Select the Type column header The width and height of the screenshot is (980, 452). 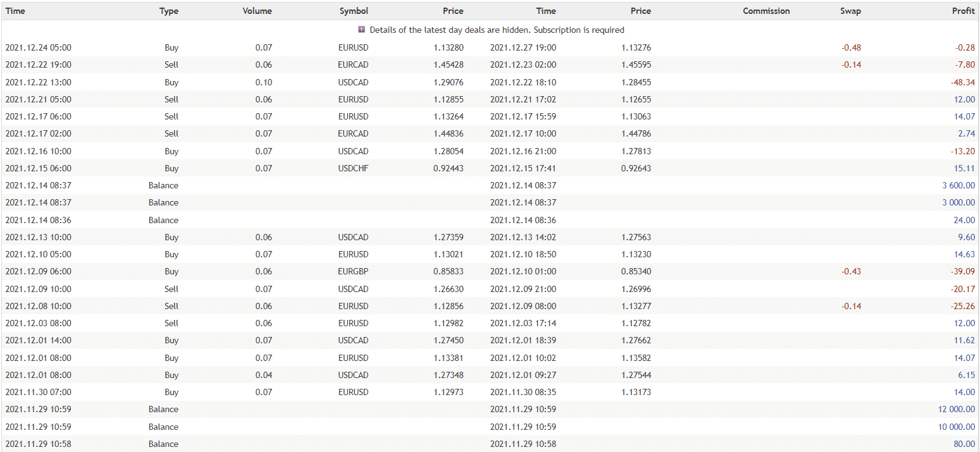(169, 11)
